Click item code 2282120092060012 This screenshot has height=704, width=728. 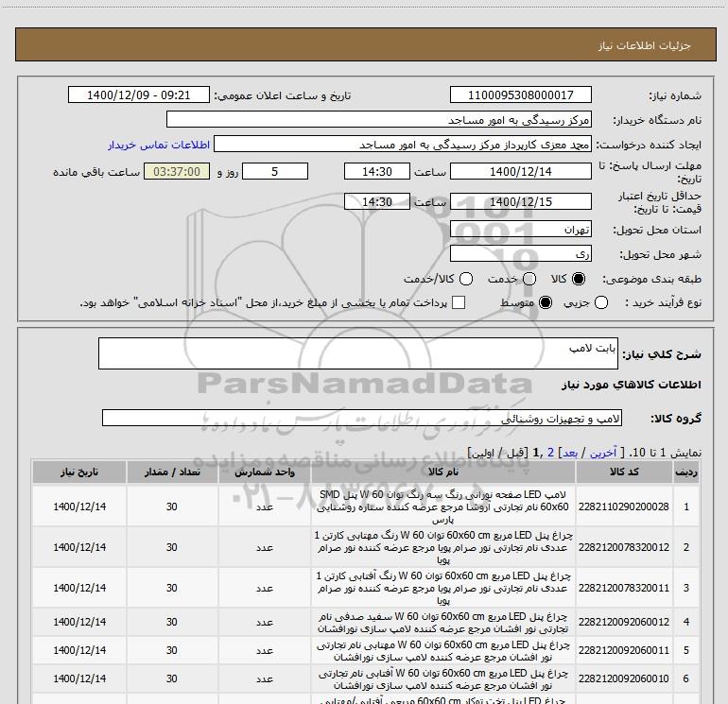pos(624,622)
